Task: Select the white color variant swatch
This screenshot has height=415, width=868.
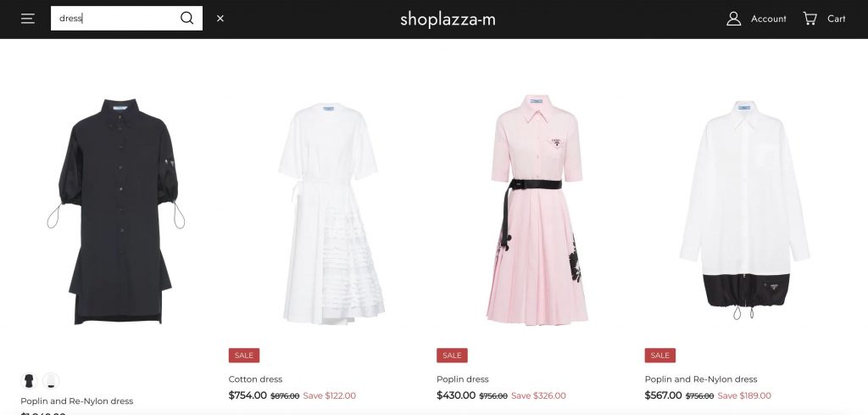Action: (x=51, y=381)
